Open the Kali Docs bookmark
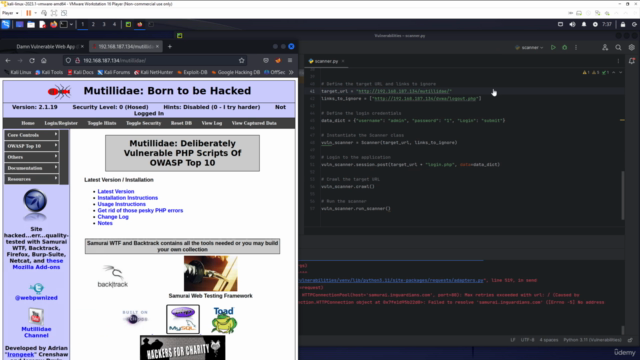The width and height of the screenshot is (640, 360). tap(80, 72)
